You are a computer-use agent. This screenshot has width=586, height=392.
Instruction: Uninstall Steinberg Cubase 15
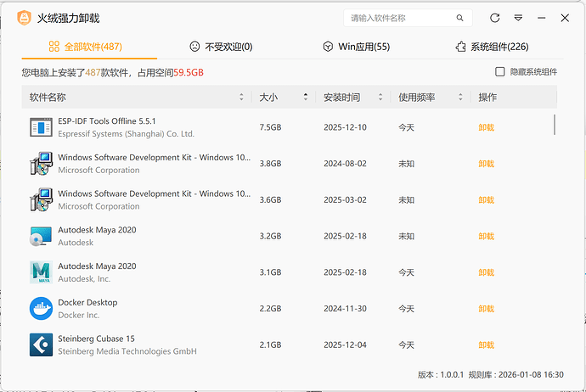point(487,344)
